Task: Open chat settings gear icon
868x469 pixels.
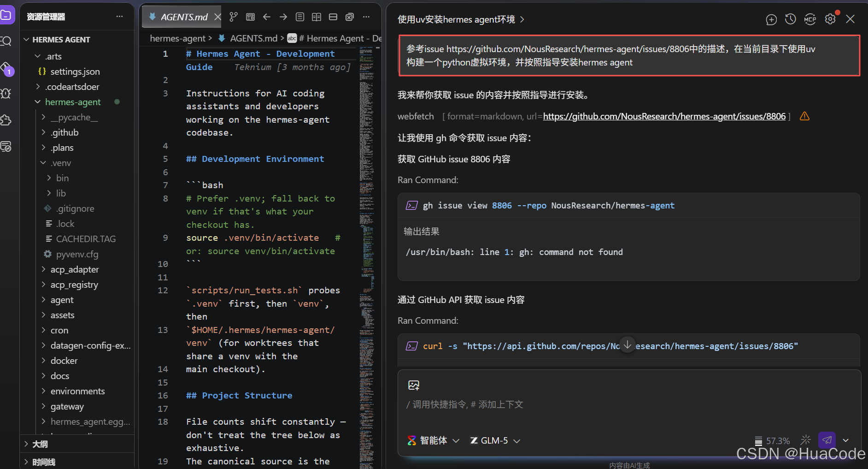Action: coord(830,19)
